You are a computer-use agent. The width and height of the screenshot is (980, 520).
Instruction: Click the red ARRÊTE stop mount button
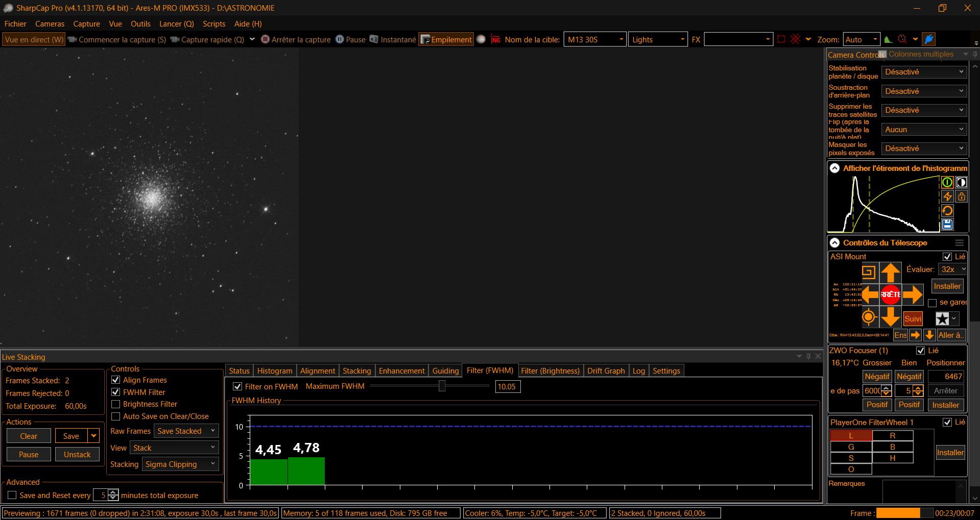pyautogui.click(x=891, y=294)
